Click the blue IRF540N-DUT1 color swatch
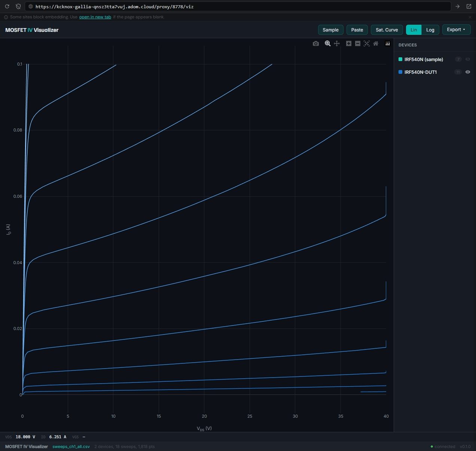Image resolution: width=476 pixels, height=451 pixels. [x=400, y=72]
